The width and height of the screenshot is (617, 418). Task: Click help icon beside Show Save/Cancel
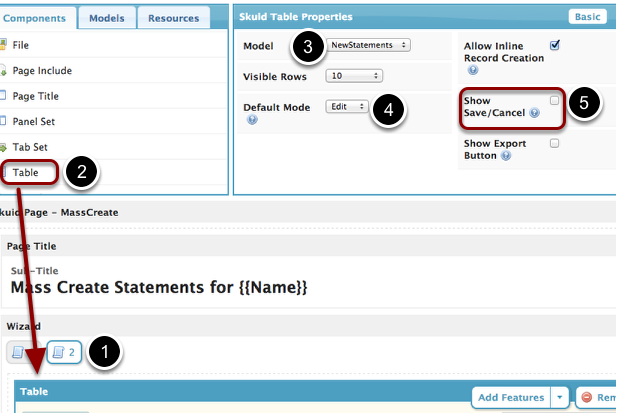[535, 114]
